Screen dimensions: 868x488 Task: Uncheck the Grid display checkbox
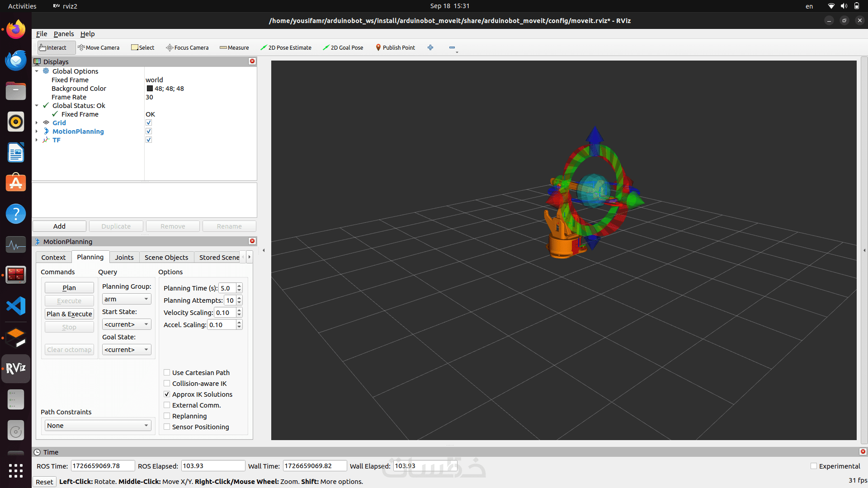coord(149,123)
